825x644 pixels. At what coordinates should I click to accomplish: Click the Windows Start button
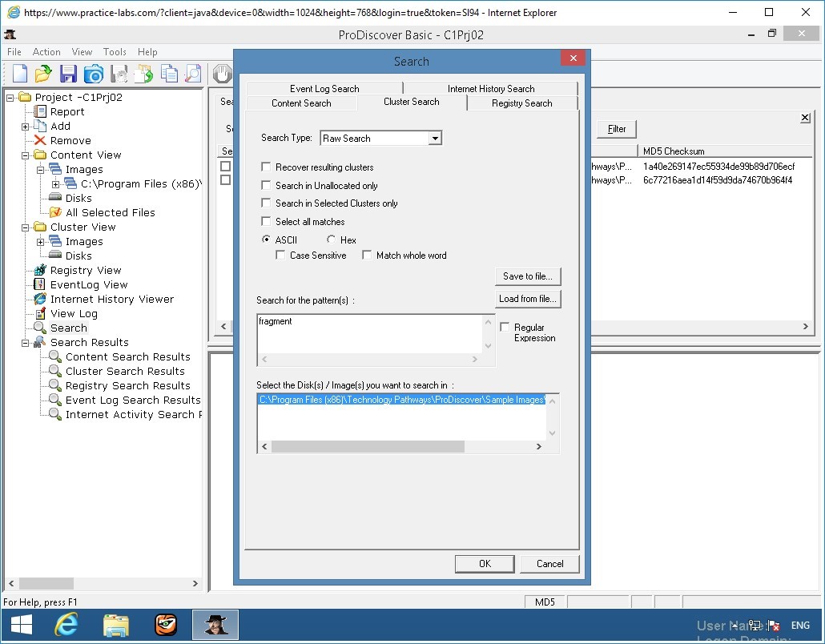[x=22, y=625]
